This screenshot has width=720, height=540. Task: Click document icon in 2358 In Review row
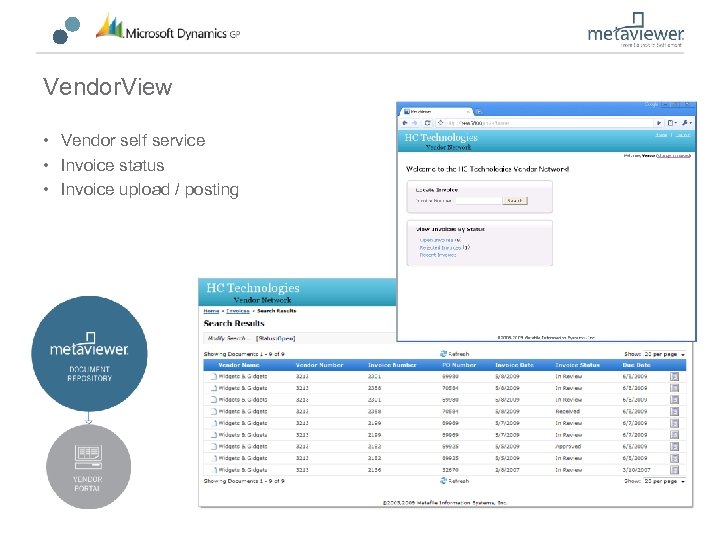click(214, 388)
